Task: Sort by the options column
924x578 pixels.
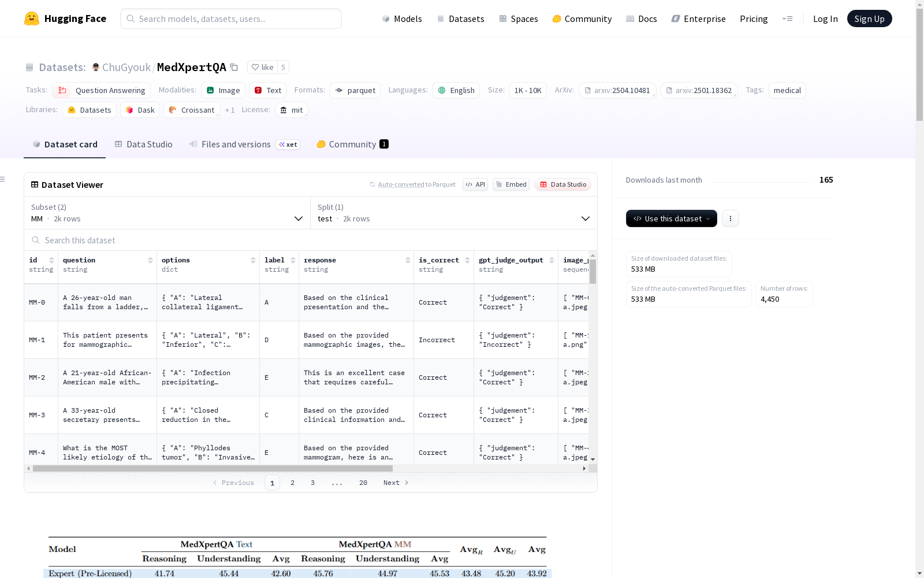Action: (x=253, y=260)
